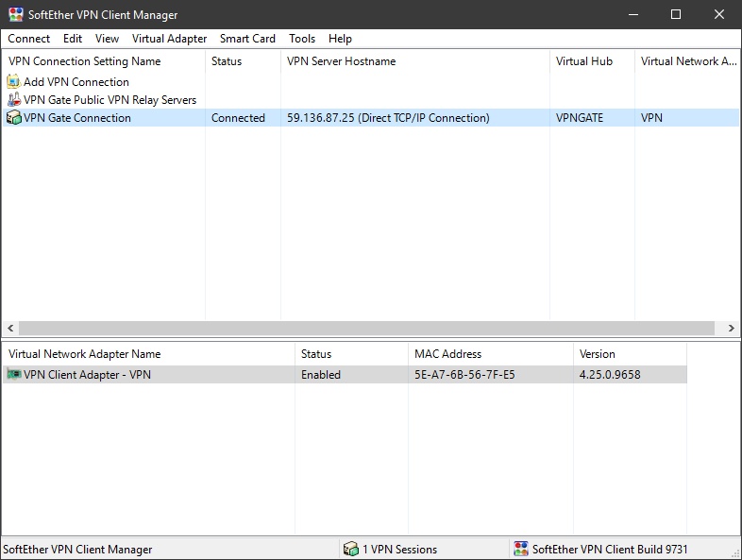Click the VPN Gate Connection icon
The image size is (742, 560).
(14, 117)
